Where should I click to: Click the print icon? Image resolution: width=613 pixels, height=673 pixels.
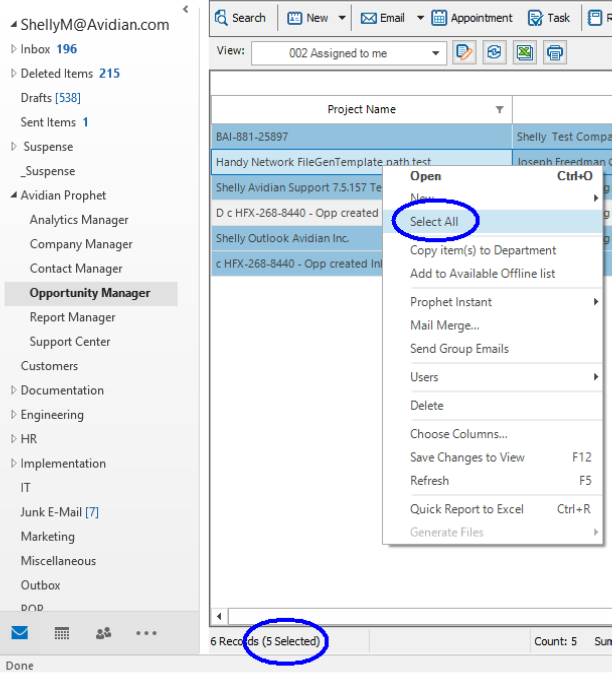(x=555, y=53)
